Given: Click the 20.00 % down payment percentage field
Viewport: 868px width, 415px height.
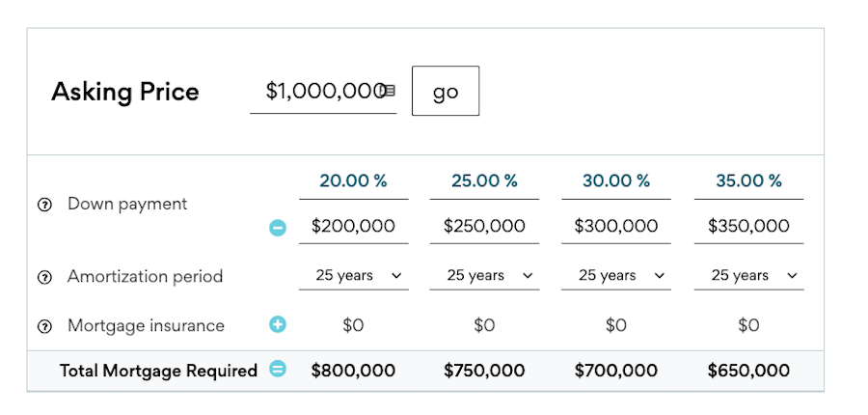Looking at the screenshot, I should pyautogui.click(x=354, y=181).
